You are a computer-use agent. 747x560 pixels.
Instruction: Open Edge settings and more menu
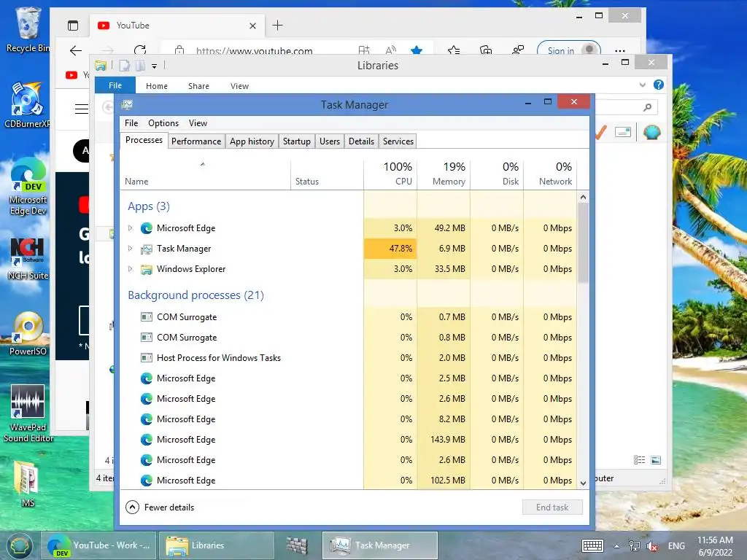620,50
